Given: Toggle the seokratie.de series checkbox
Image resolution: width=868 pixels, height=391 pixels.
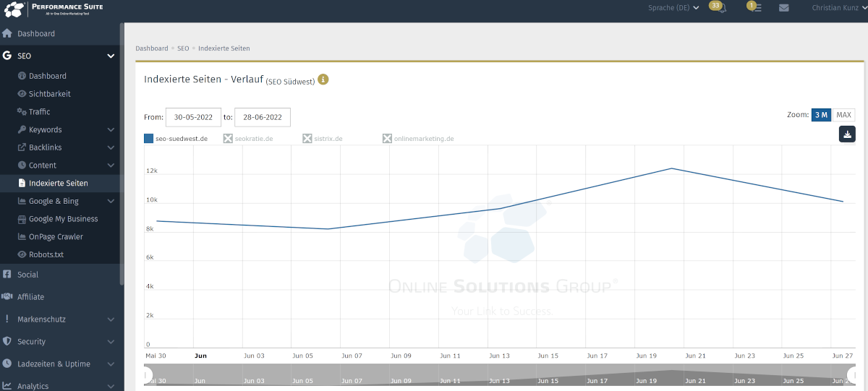Looking at the screenshot, I should point(228,139).
